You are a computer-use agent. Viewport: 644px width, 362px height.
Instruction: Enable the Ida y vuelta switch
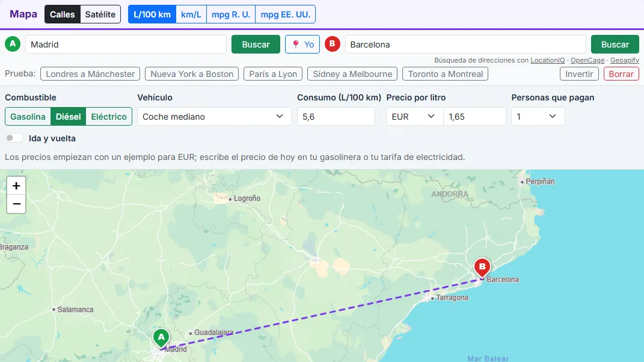[x=14, y=138]
